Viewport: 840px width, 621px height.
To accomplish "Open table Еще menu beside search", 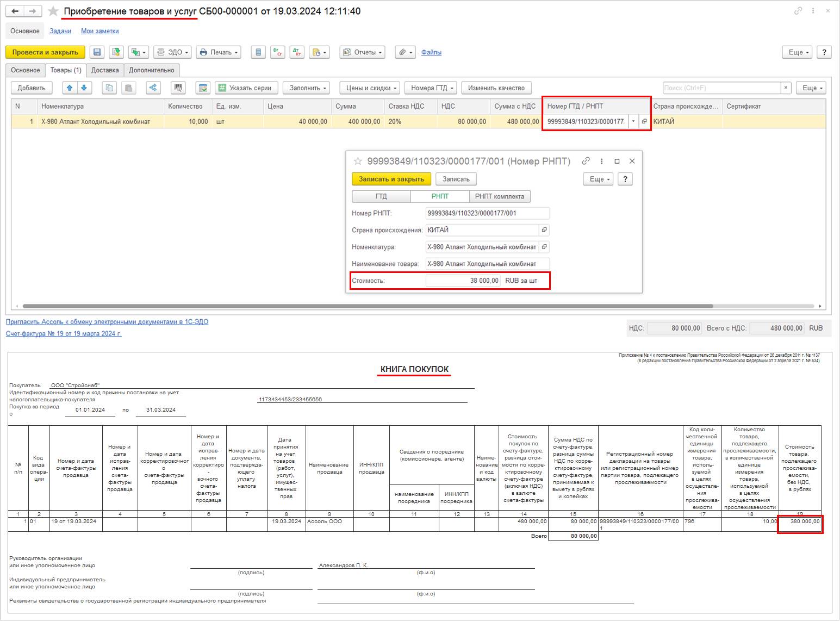I will 811,88.
